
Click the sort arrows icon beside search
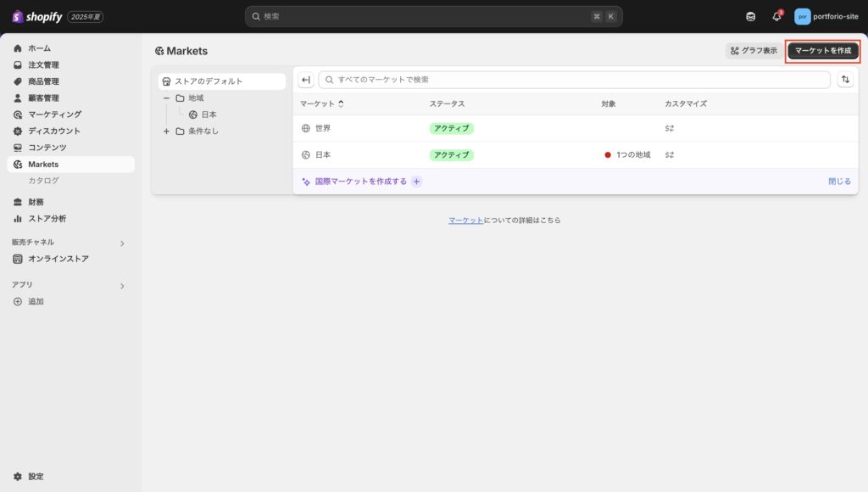tap(845, 80)
